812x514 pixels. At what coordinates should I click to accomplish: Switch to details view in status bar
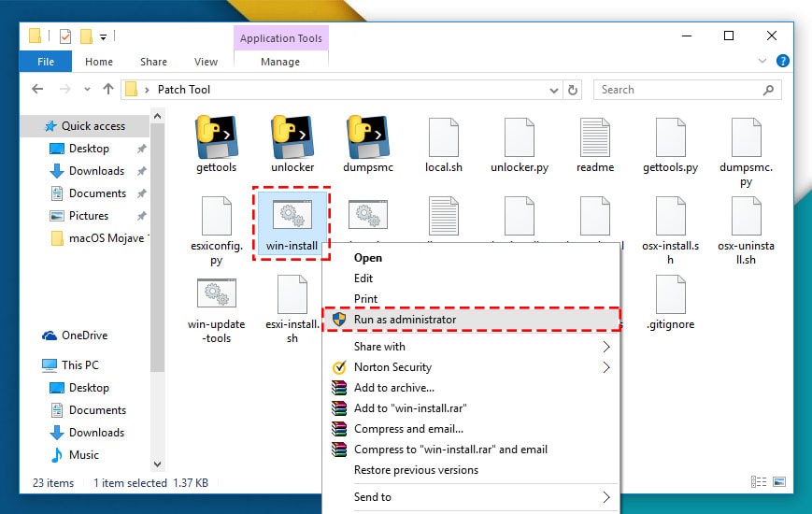[x=756, y=483]
